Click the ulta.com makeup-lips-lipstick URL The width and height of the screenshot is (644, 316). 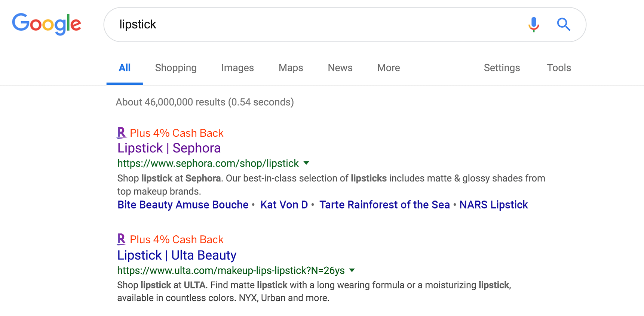pyautogui.click(x=231, y=270)
